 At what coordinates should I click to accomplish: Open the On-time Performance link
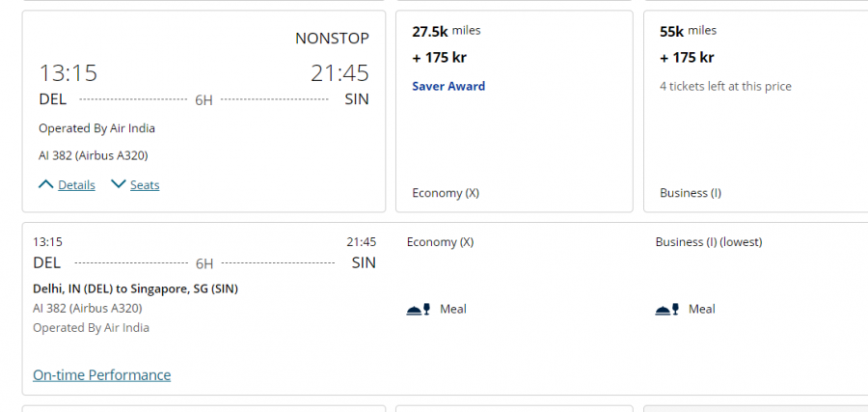click(101, 374)
